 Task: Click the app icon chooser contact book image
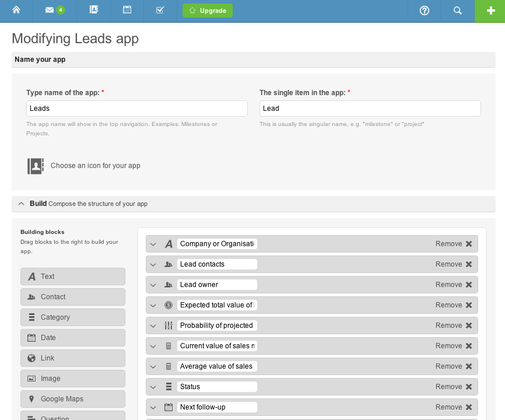(36, 166)
